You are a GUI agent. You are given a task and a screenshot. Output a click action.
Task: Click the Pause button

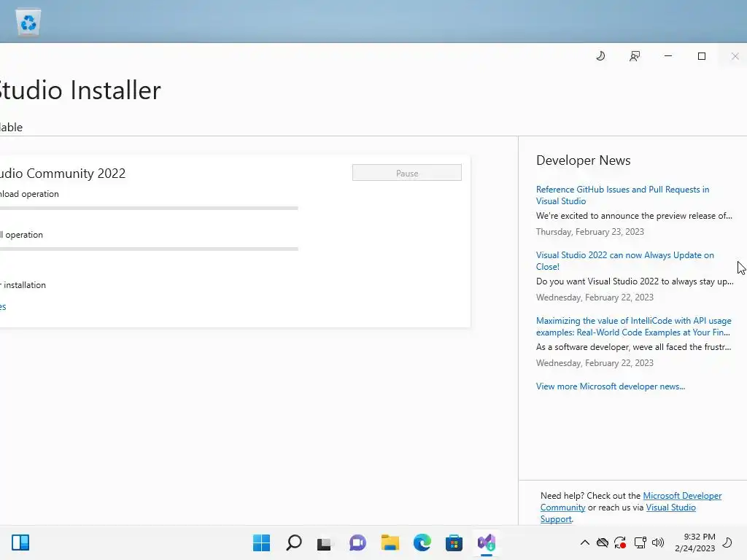407,173
